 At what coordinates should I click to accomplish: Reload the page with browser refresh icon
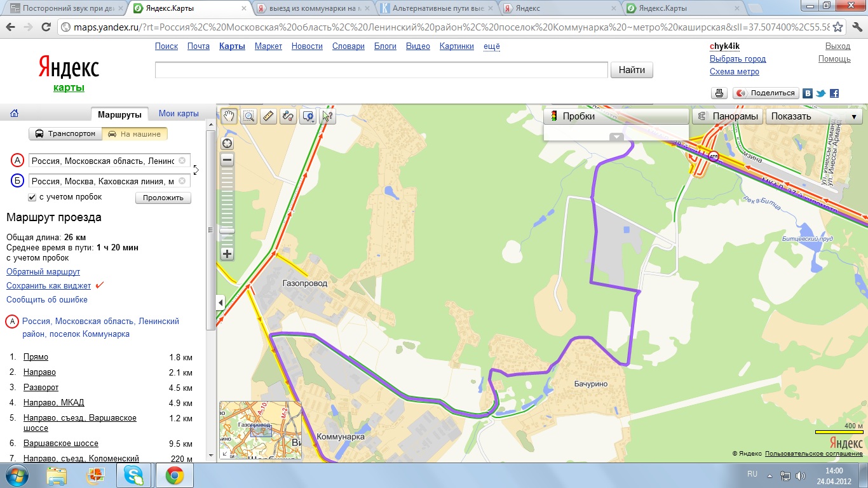click(x=46, y=27)
